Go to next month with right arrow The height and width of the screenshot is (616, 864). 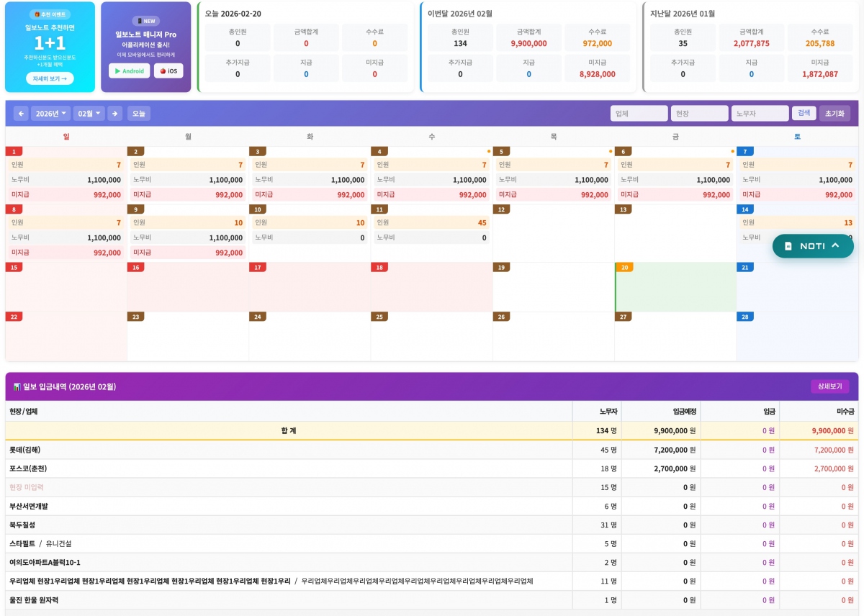114,114
